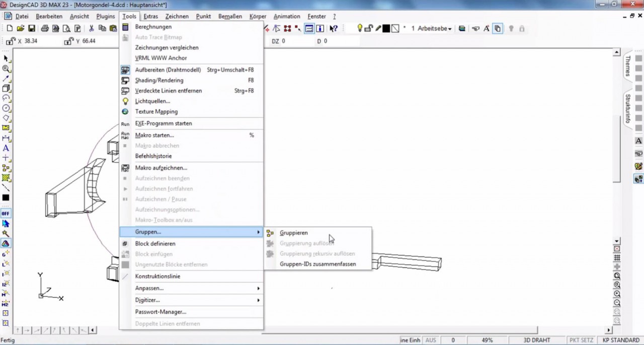Toggle the info panel button in the toolbar
The height and width of the screenshot is (345, 644).
click(x=320, y=29)
